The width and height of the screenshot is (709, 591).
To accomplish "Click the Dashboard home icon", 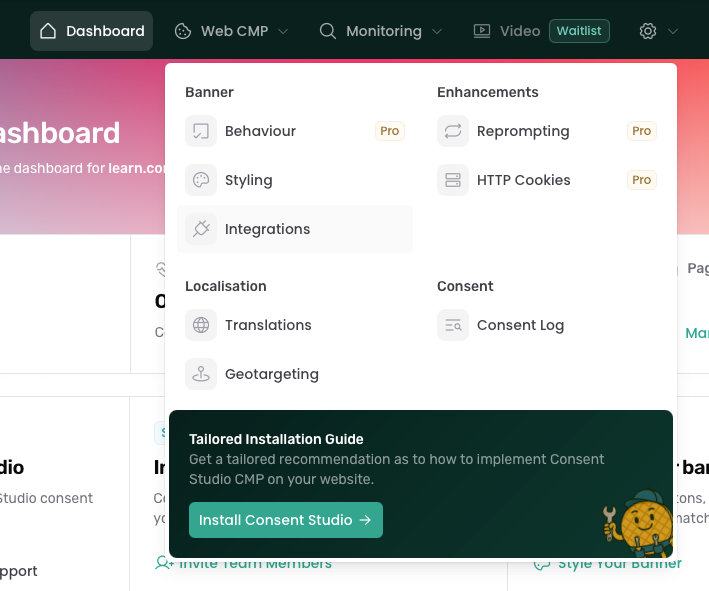I will [48, 31].
